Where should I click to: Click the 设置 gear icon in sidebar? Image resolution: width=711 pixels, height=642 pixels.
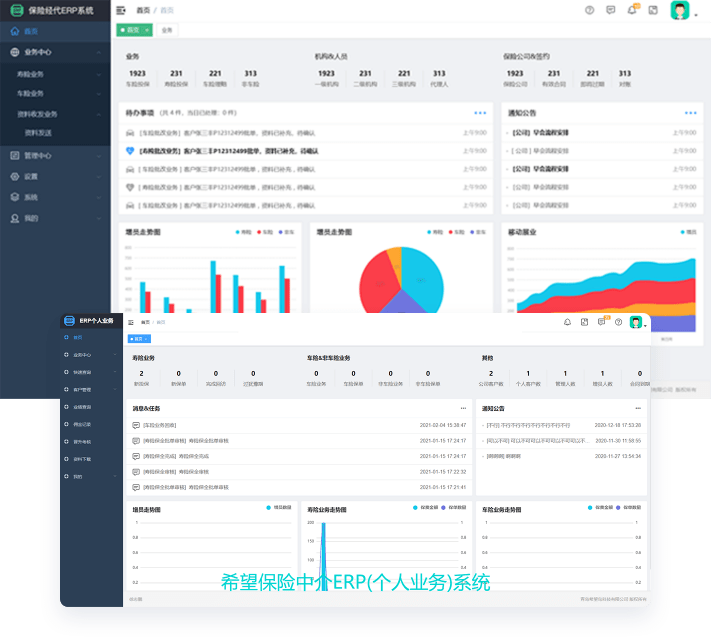15,176
